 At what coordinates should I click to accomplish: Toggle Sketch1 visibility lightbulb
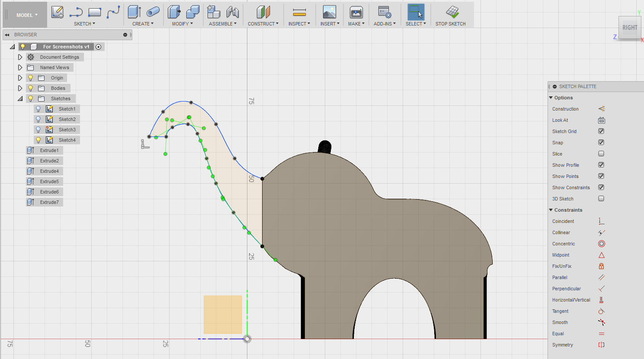click(x=38, y=109)
